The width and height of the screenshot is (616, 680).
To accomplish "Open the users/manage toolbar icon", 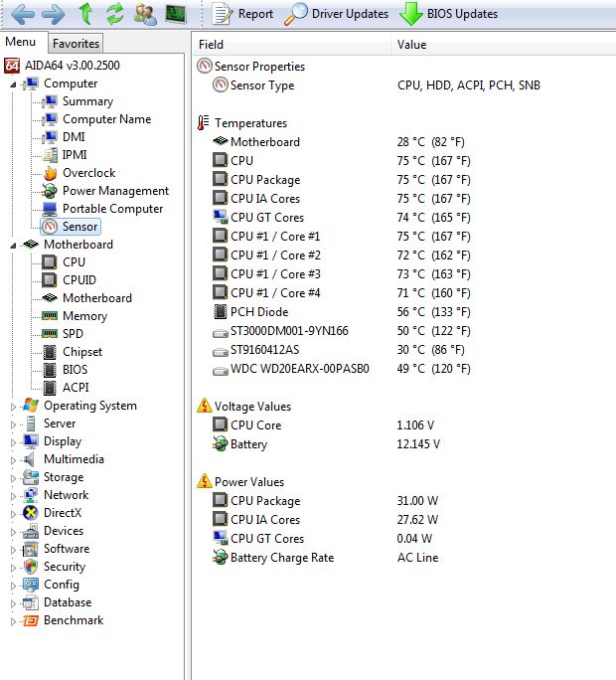I will [x=145, y=14].
